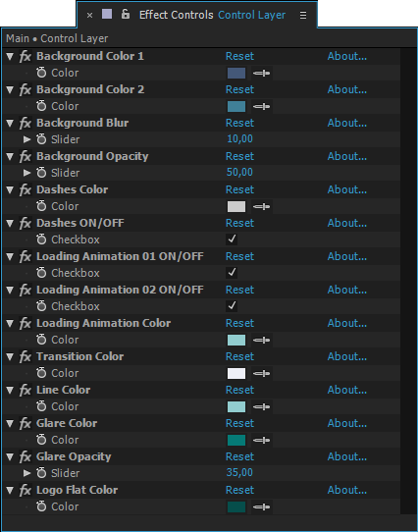Screen dimensions: 418x532
Task: Pick eyedropper for Dashes Color
Action: 262,206
